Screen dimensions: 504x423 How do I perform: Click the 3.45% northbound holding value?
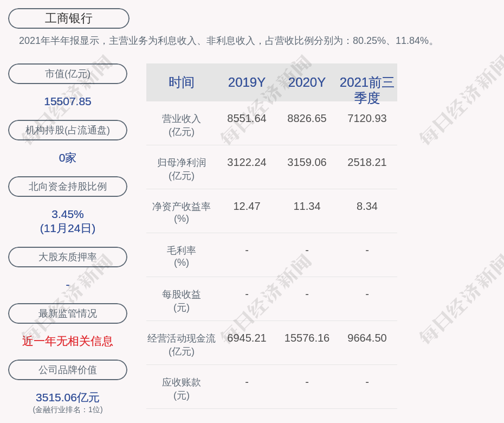[68, 214]
